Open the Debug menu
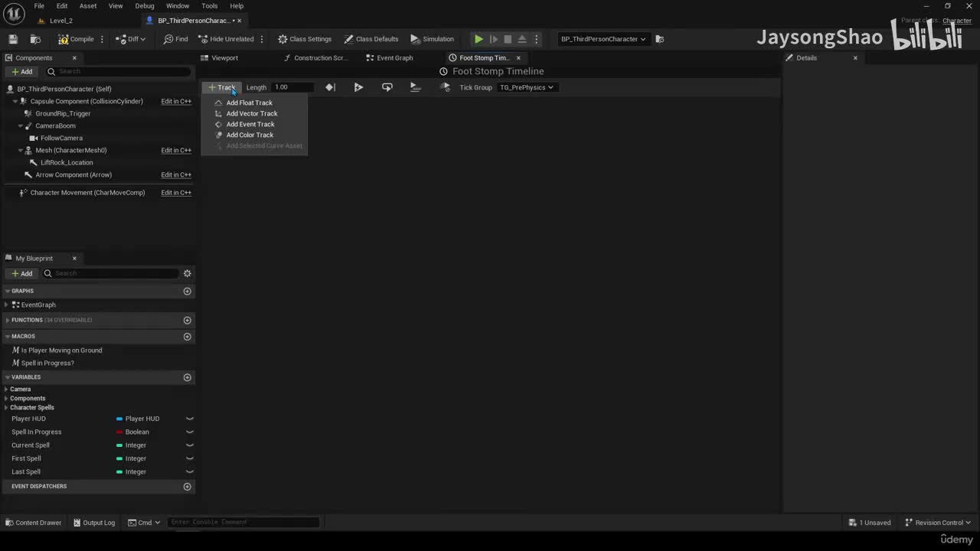 tap(145, 6)
